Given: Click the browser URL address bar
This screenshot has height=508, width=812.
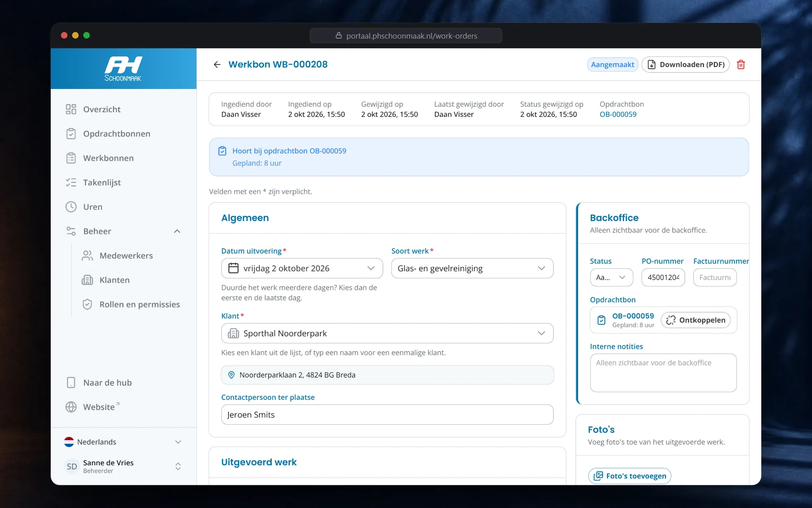Looking at the screenshot, I should (406, 36).
